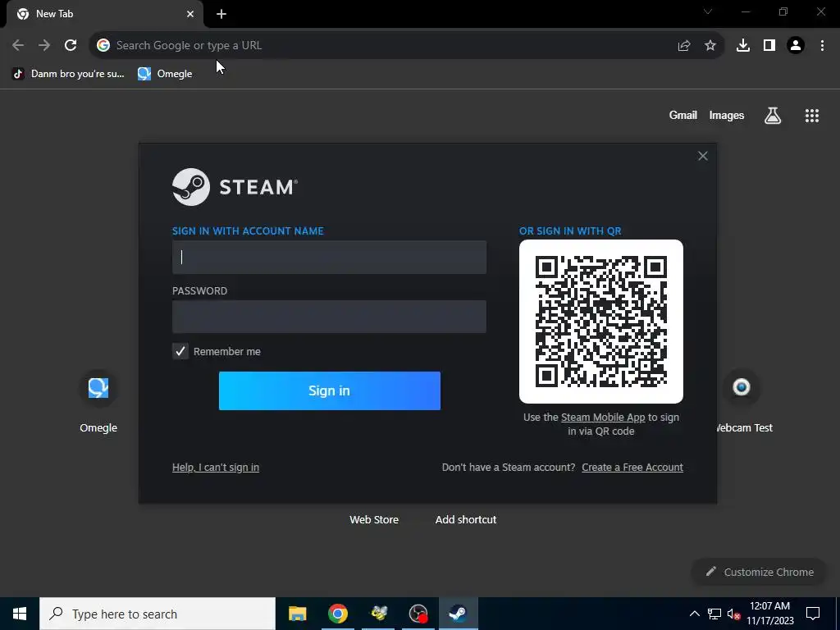Go forward in Chrome history
Image resolution: width=840 pixels, height=630 pixels.
click(x=44, y=46)
